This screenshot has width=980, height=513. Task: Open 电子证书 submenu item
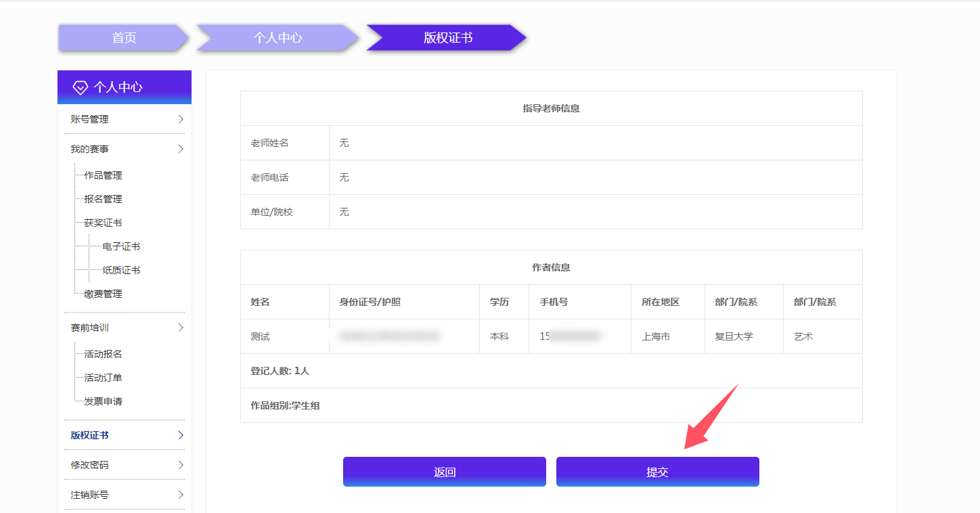tap(121, 246)
